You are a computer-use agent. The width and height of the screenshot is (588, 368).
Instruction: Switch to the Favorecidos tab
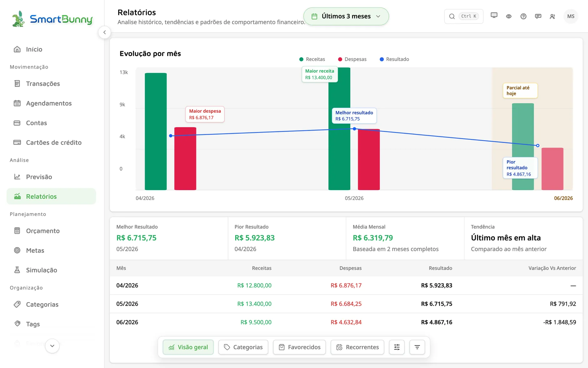(299, 347)
